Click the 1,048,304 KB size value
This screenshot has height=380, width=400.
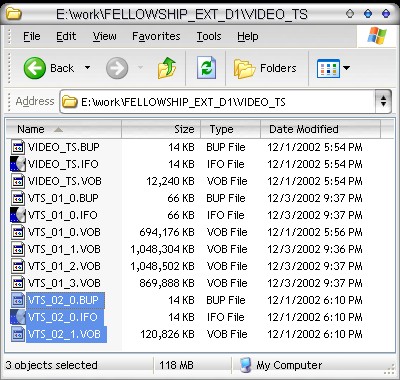tap(162, 249)
